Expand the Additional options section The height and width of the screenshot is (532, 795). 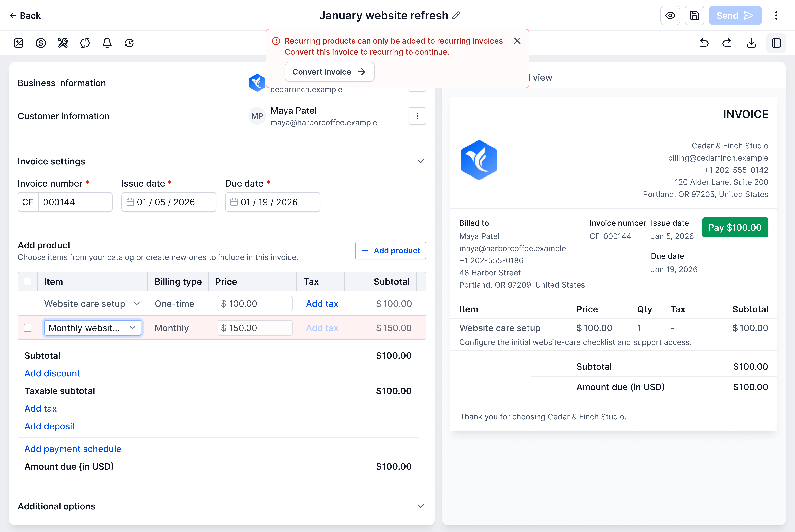(x=421, y=506)
